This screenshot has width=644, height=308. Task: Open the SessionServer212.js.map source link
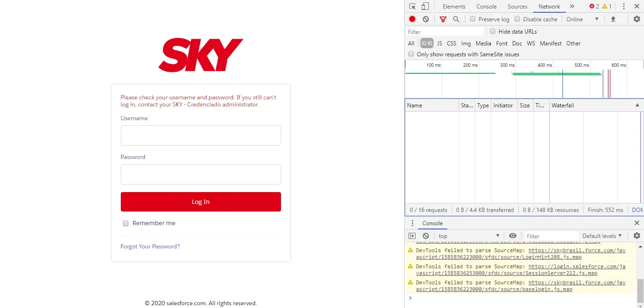click(x=521, y=270)
